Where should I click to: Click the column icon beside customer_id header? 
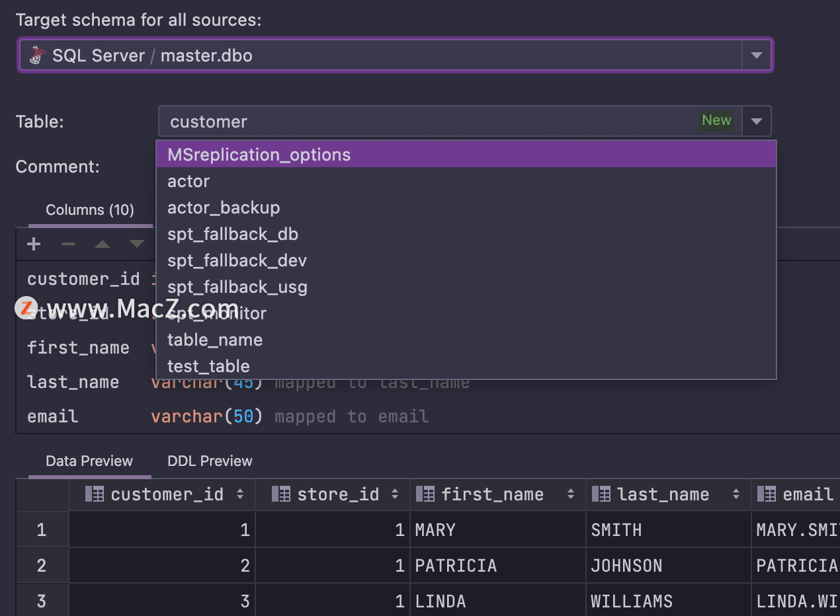pos(95,494)
